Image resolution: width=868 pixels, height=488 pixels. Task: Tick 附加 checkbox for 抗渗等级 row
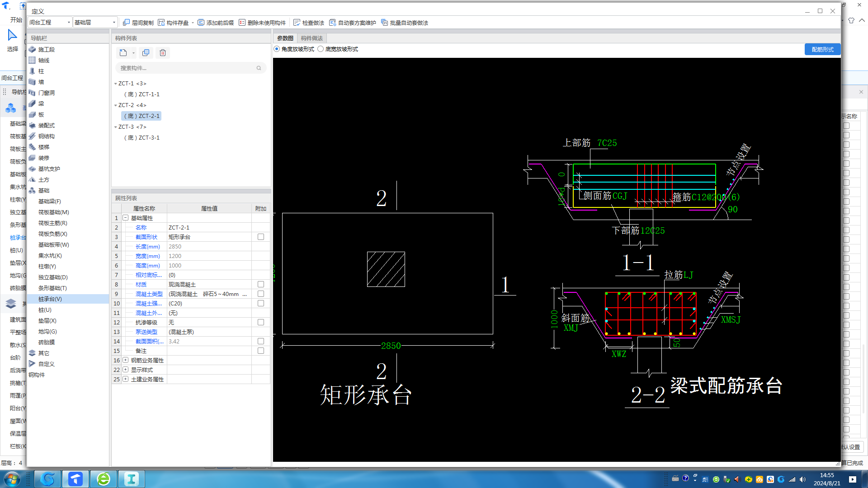click(x=261, y=323)
